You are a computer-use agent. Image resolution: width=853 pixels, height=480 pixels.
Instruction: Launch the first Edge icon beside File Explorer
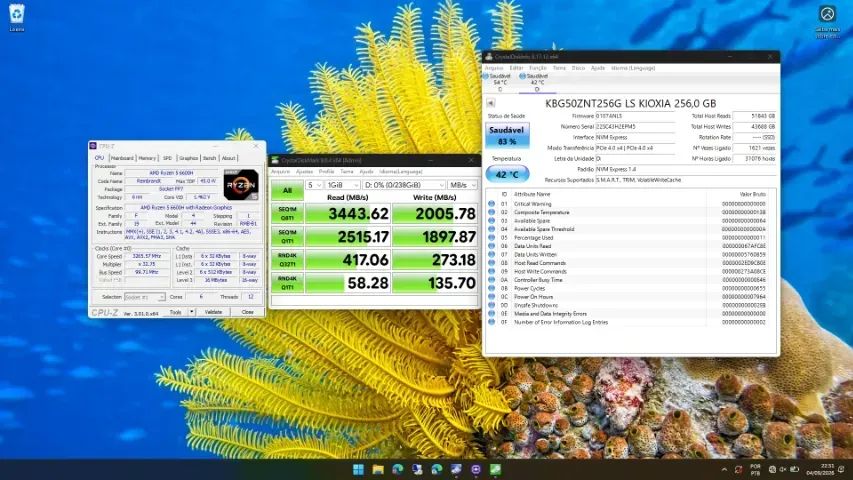point(398,469)
